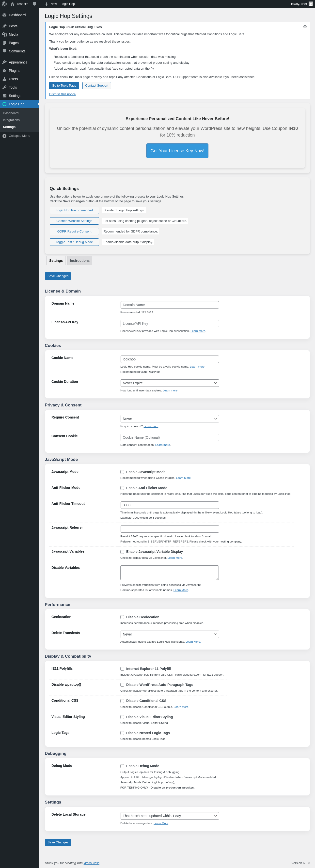Screen dimensions: 315x868
Task: Tick the Disable Geolocation checkbox
Action: point(122,617)
